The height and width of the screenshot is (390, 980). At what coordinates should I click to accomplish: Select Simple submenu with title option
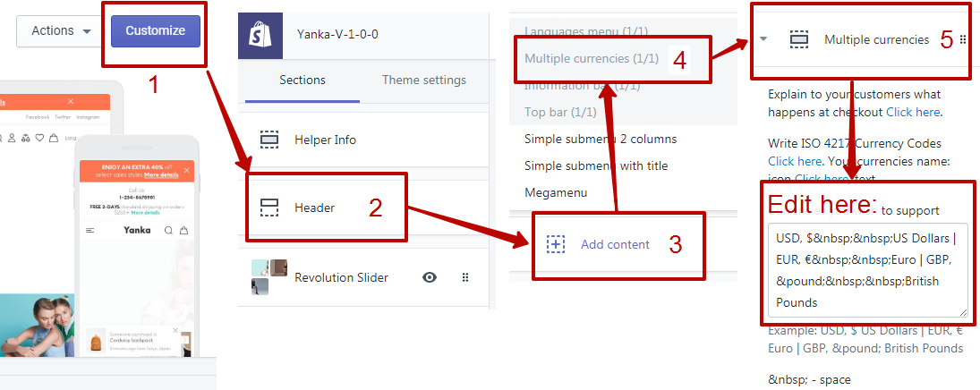596,165
